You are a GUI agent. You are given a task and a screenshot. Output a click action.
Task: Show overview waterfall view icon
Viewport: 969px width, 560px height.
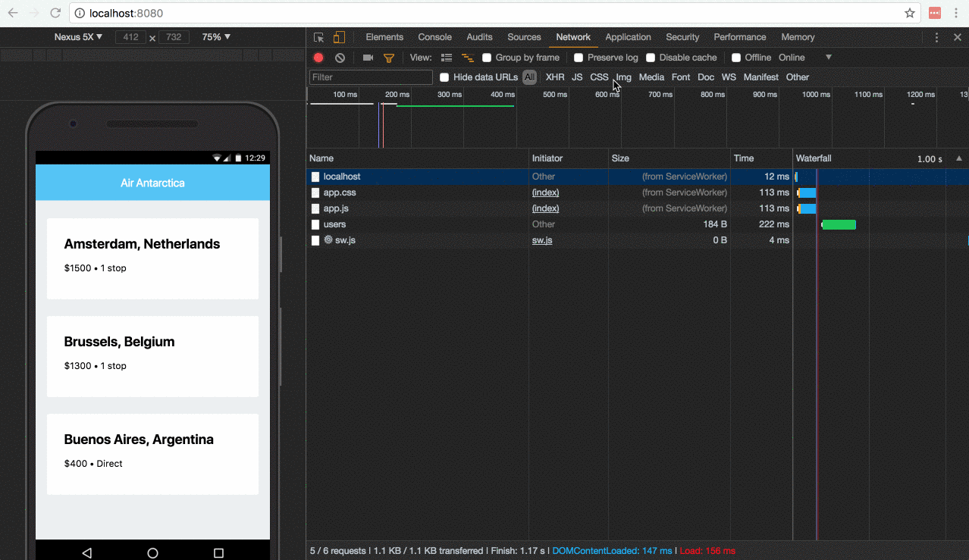[x=468, y=58]
